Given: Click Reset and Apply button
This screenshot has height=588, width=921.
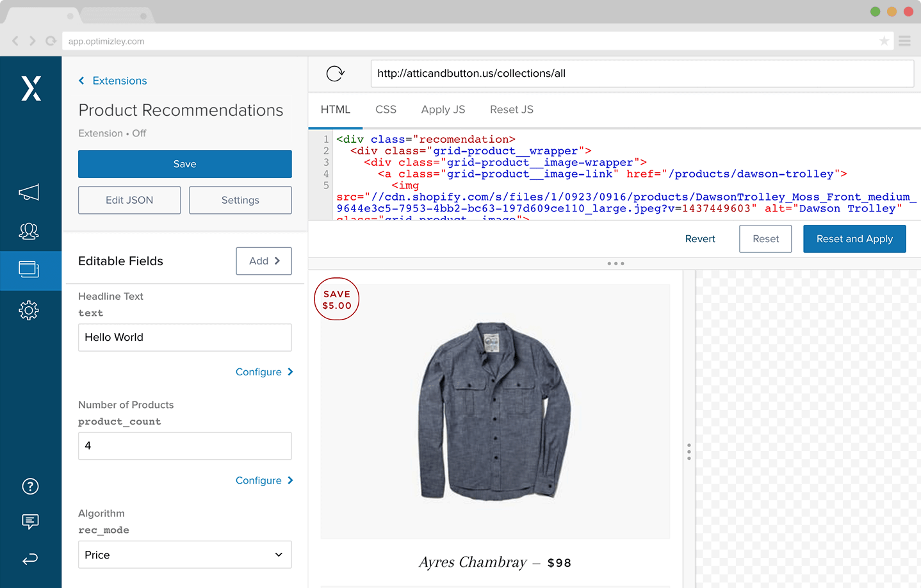Looking at the screenshot, I should [854, 239].
